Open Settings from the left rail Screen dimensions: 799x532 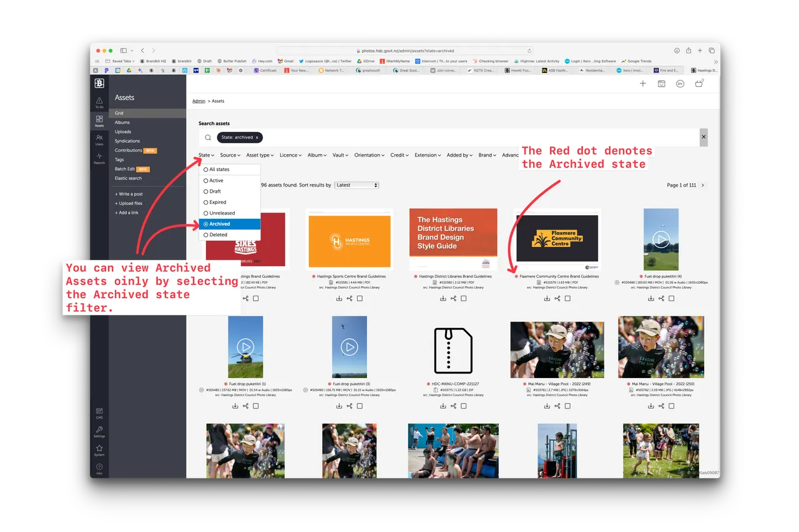99,432
